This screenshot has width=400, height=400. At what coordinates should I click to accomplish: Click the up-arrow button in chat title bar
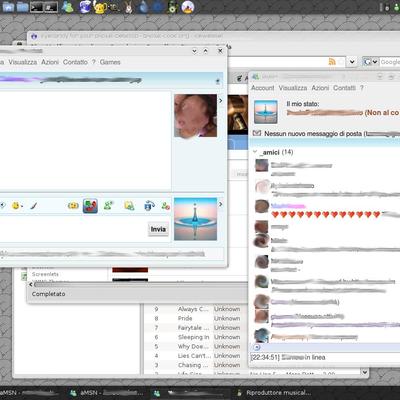pos(206,51)
